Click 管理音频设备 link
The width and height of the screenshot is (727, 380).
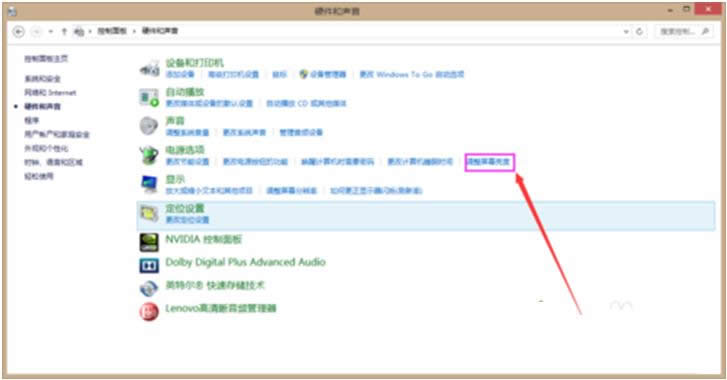point(301,133)
